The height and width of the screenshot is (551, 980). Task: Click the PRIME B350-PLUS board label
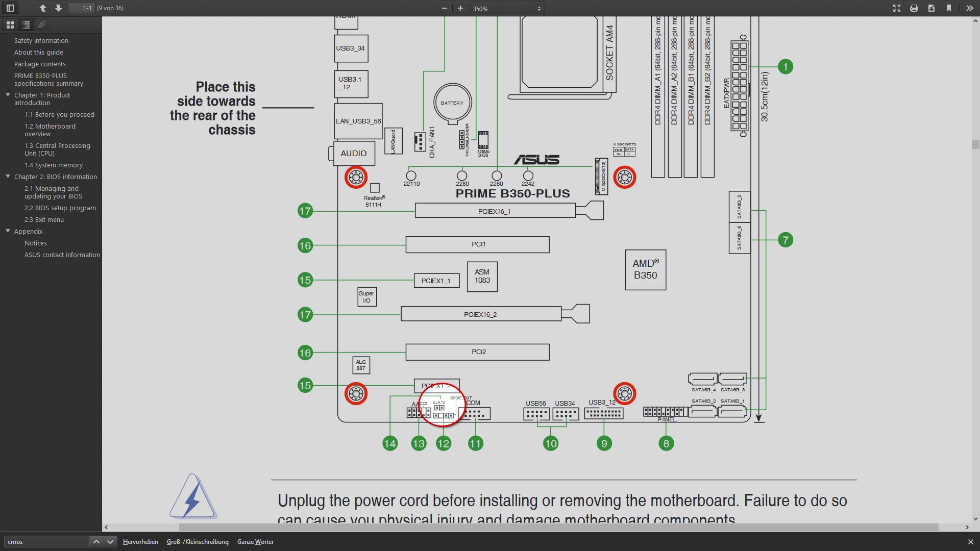(x=512, y=193)
